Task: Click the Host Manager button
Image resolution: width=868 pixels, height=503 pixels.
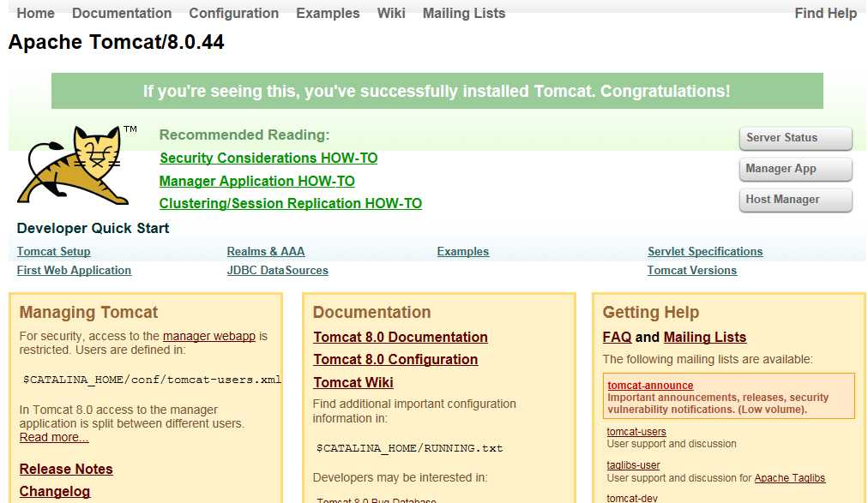Action: 795,201
